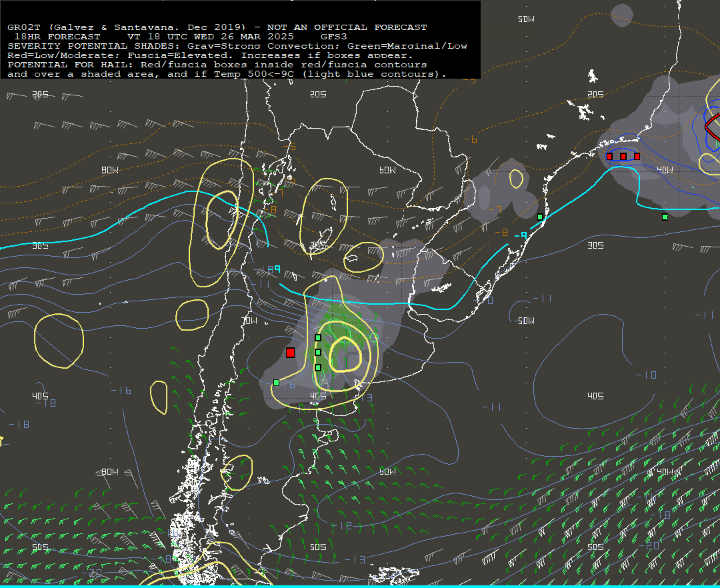
Task: Click the '50W' label at the top edge
Action: 526,19
